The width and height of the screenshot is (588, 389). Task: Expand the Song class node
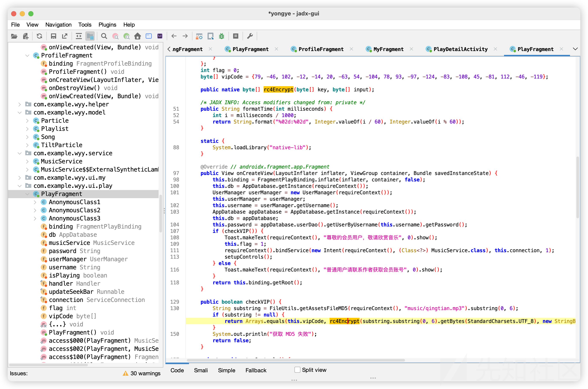click(x=27, y=137)
